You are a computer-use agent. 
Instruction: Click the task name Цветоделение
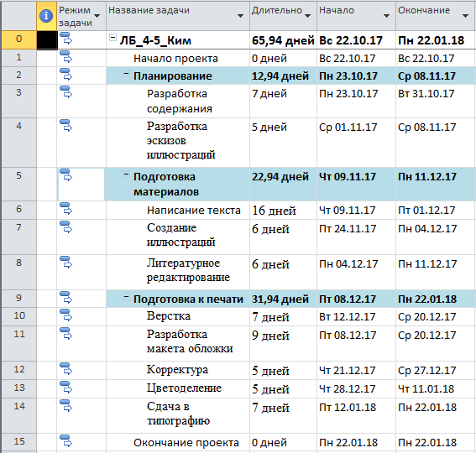(x=184, y=388)
